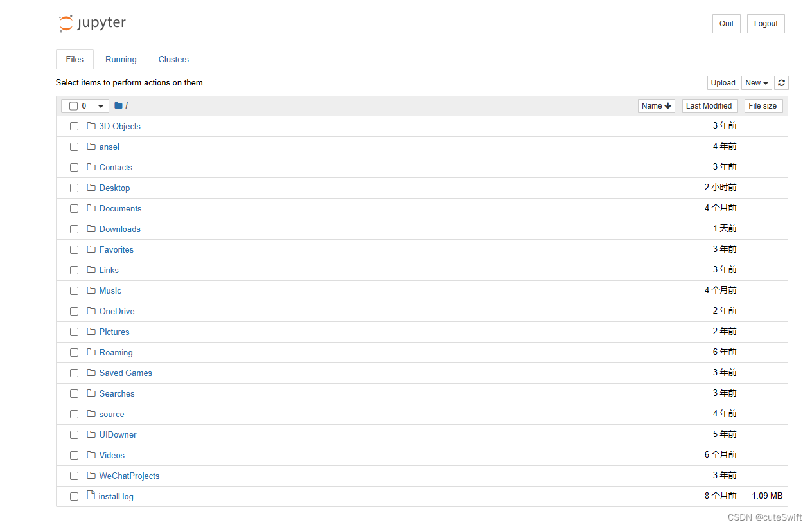The width and height of the screenshot is (812, 527).
Task: Tick the select-all checkbox in the header
Action: [x=73, y=106]
